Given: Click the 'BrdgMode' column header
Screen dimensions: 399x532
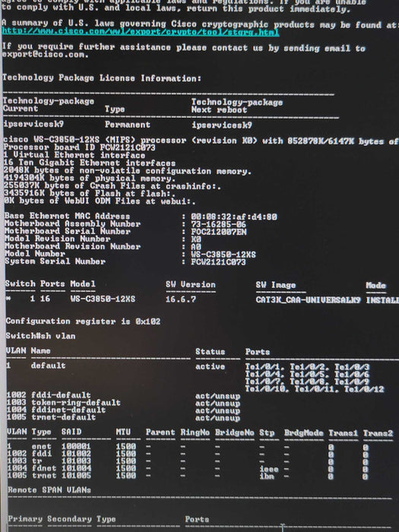Looking at the screenshot, I should tap(304, 433).
